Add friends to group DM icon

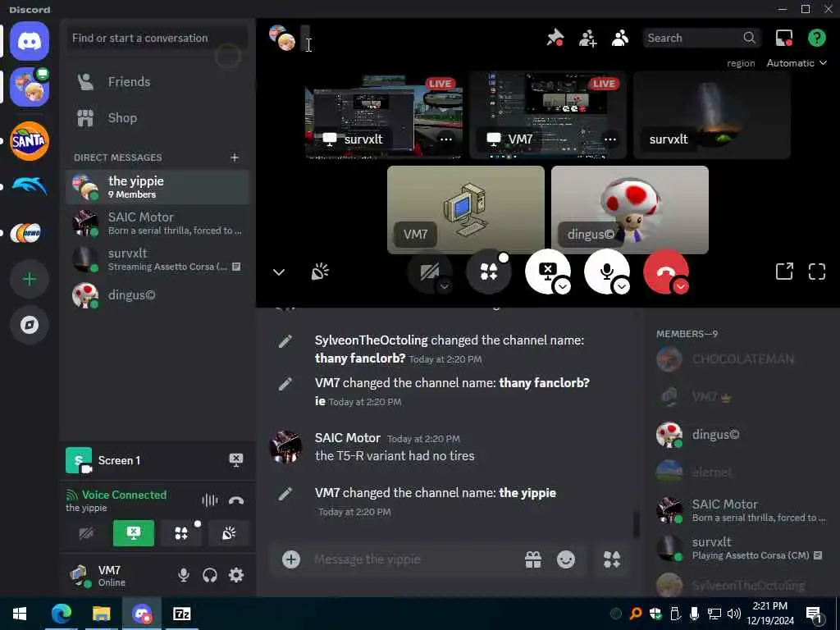(x=587, y=38)
